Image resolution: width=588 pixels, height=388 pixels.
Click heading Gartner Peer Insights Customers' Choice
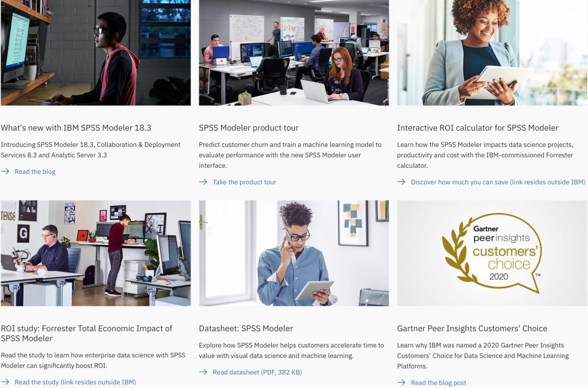coord(472,329)
